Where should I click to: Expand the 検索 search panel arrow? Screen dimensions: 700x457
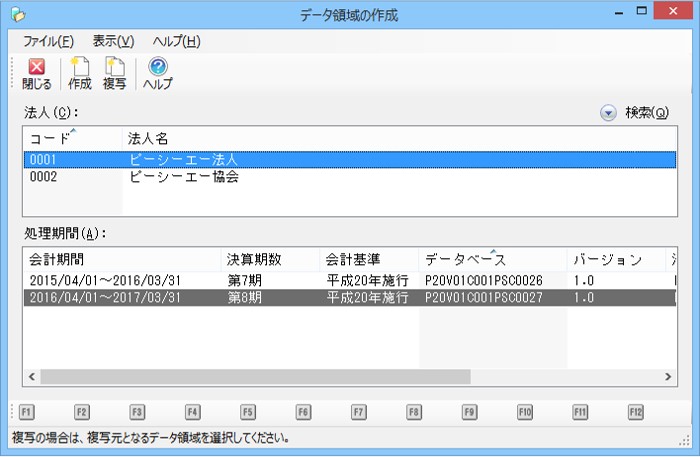pos(608,113)
